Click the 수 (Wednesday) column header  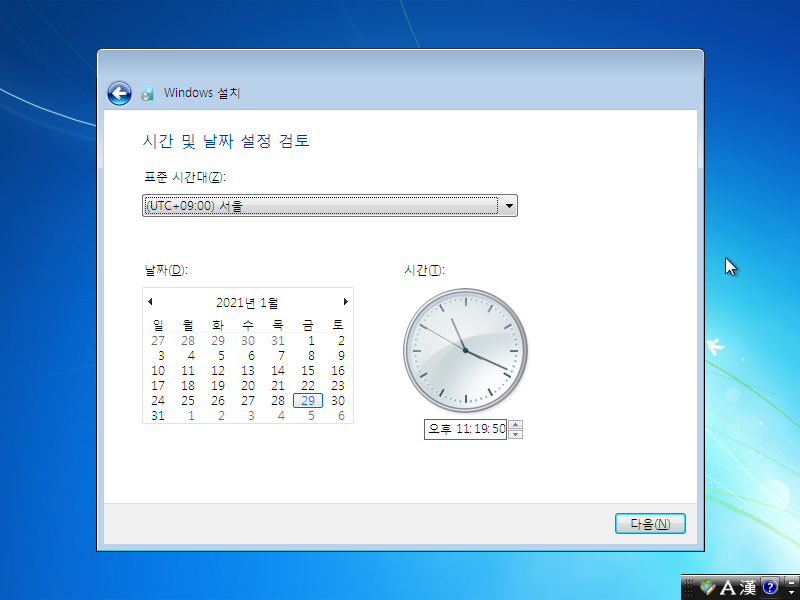[x=248, y=324]
